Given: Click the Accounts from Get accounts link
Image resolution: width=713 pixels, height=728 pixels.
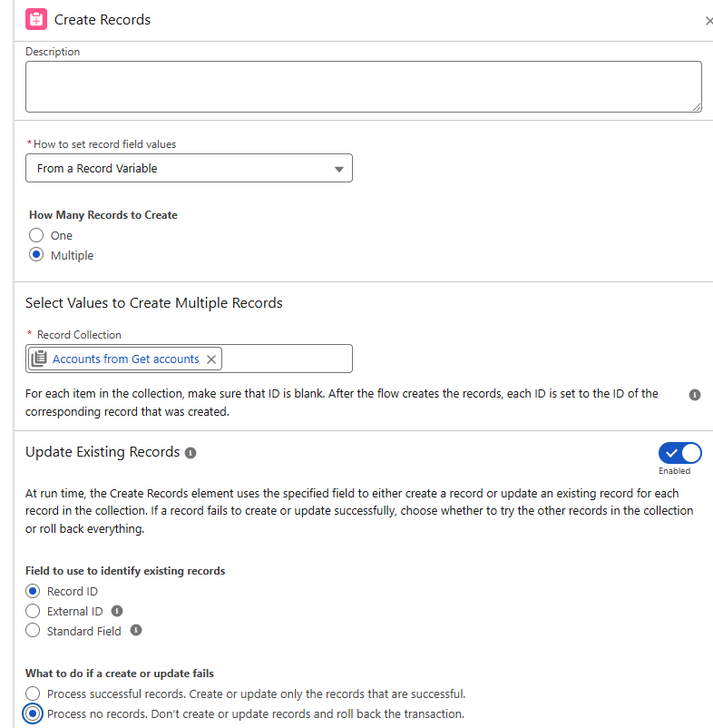Looking at the screenshot, I should 126,359.
